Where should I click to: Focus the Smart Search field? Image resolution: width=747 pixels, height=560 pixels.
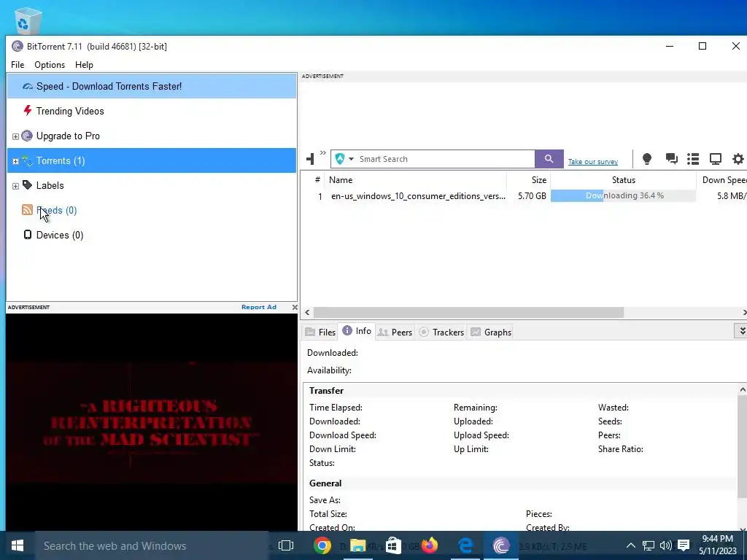(x=446, y=159)
